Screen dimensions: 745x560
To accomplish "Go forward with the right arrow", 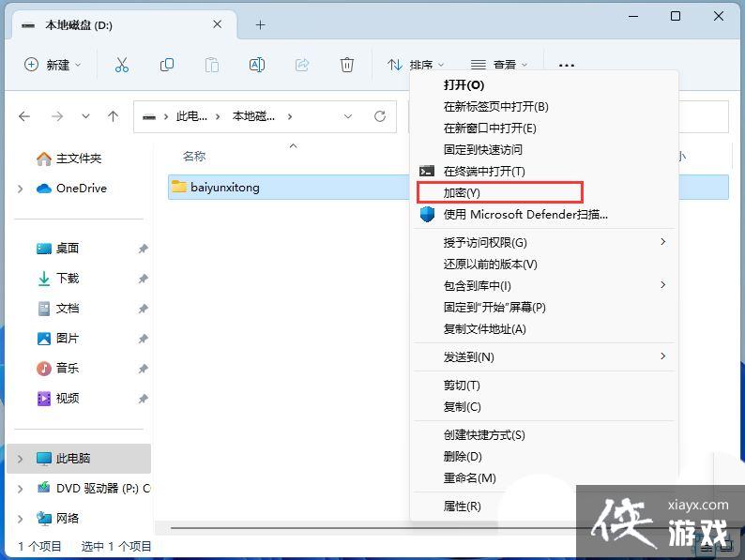I will pos(57,116).
